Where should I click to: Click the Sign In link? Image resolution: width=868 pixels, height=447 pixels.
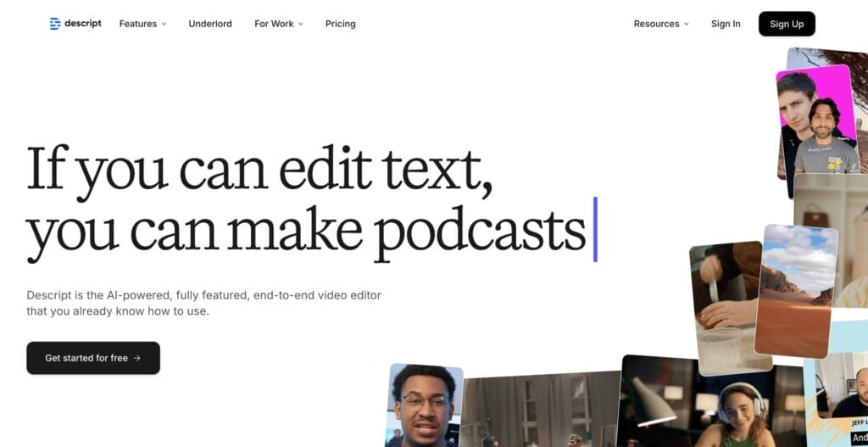[x=726, y=24]
